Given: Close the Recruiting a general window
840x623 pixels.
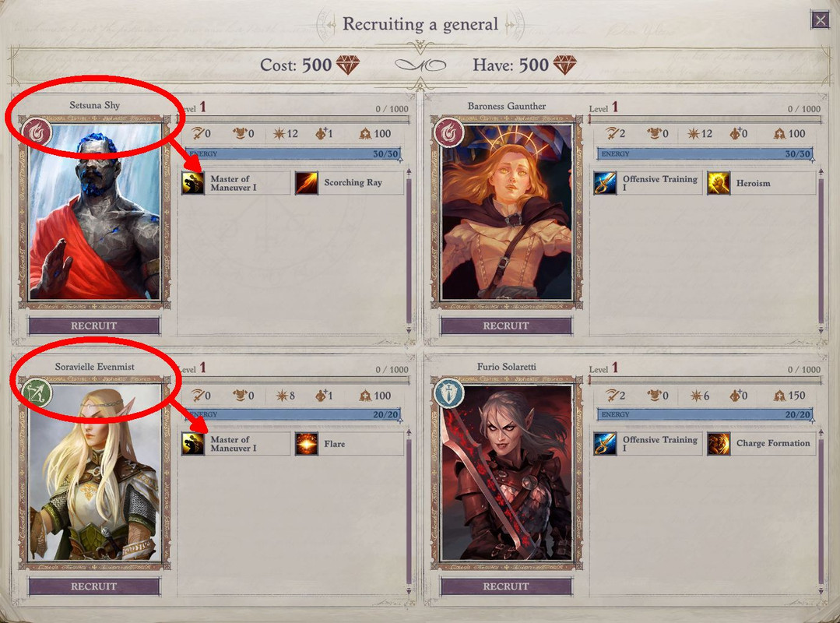Looking at the screenshot, I should 821,20.
